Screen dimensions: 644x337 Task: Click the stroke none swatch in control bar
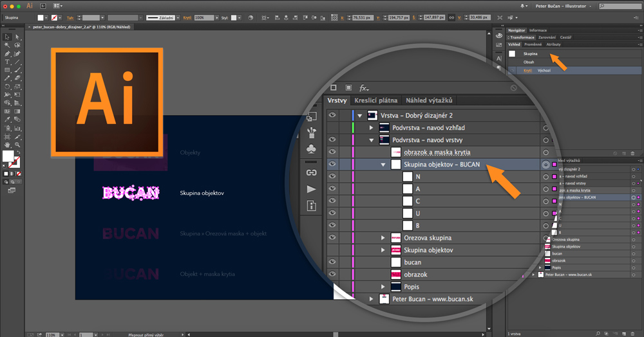(x=54, y=17)
